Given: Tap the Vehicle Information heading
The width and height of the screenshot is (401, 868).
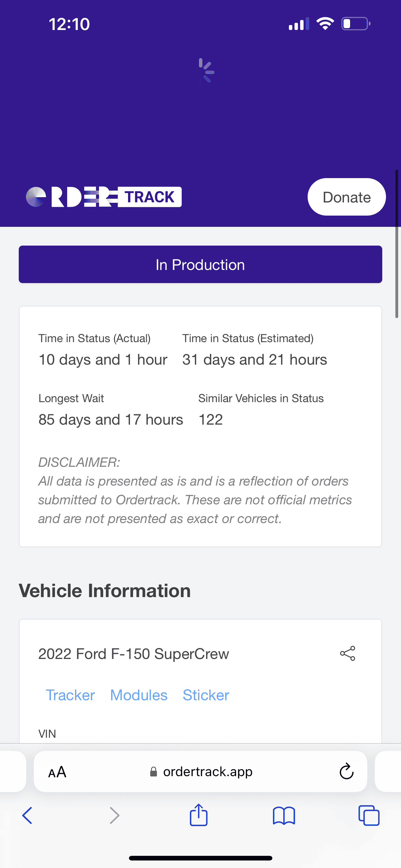Looking at the screenshot, I should (105, 591).
